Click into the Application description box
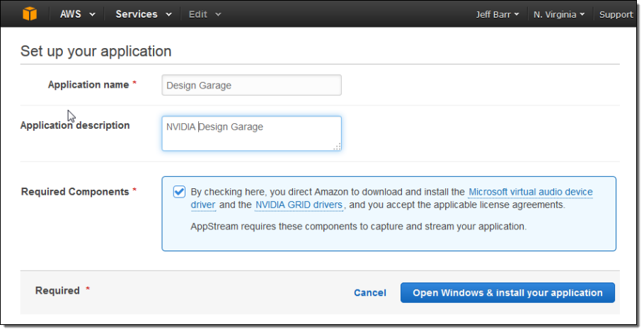This screenshot has height=332, width=644. [x=251, y=134]
